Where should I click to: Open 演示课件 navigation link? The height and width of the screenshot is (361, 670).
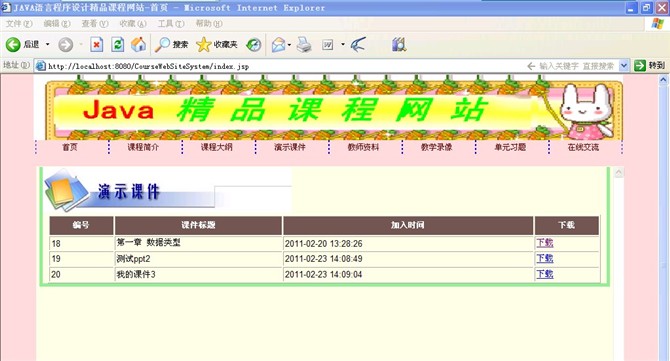coord(290,147)
